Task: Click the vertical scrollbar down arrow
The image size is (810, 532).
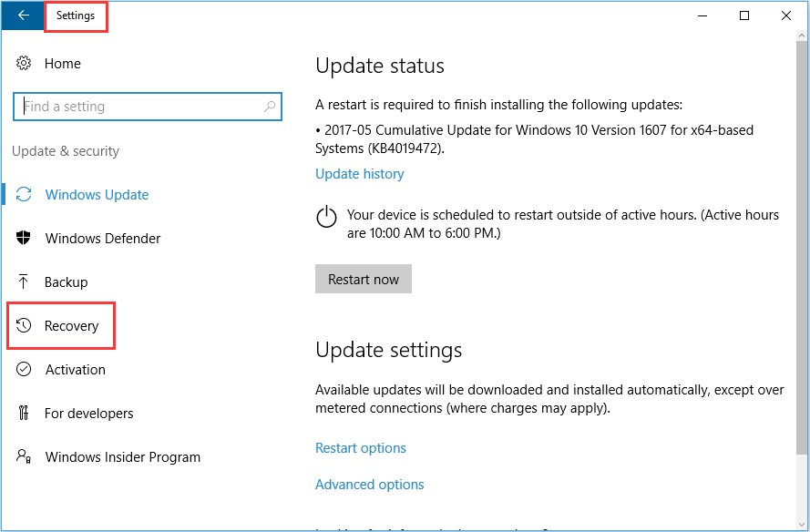Action: [802, 525]
